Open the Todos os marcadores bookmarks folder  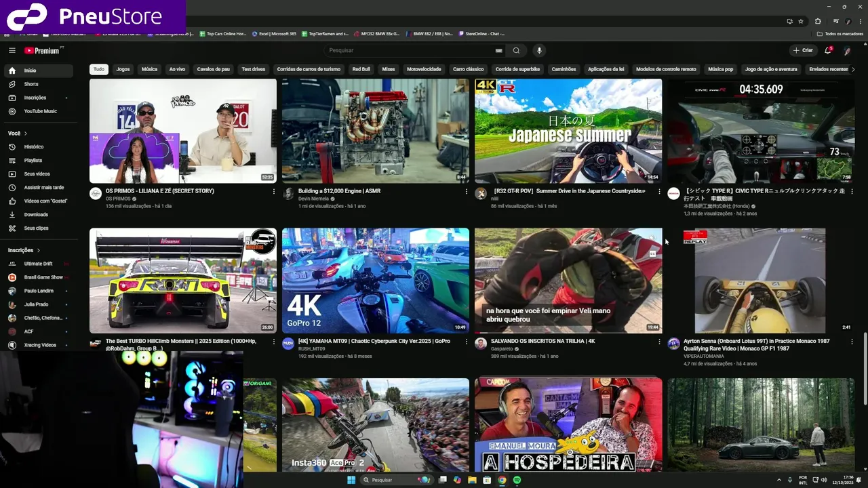click(x=840, y=34)
